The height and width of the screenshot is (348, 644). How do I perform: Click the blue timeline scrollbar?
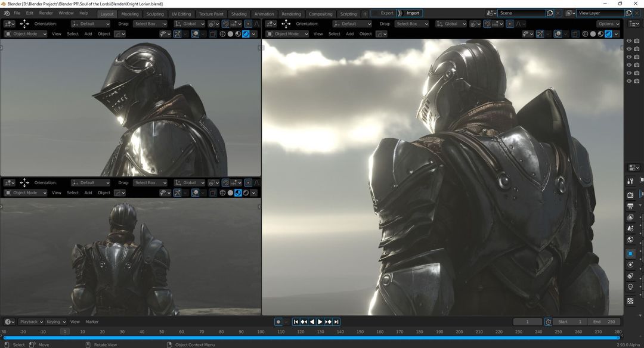coord(310,338)
